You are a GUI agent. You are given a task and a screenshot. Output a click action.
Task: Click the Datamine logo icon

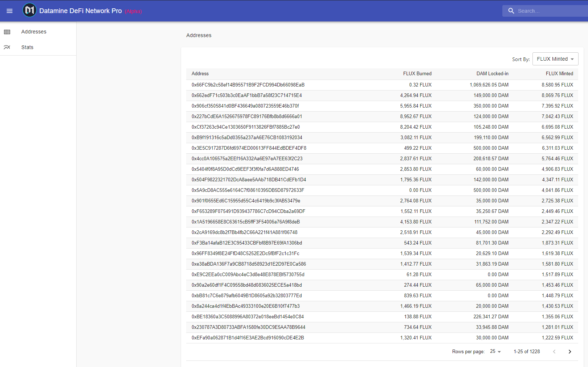pos(29,10)
